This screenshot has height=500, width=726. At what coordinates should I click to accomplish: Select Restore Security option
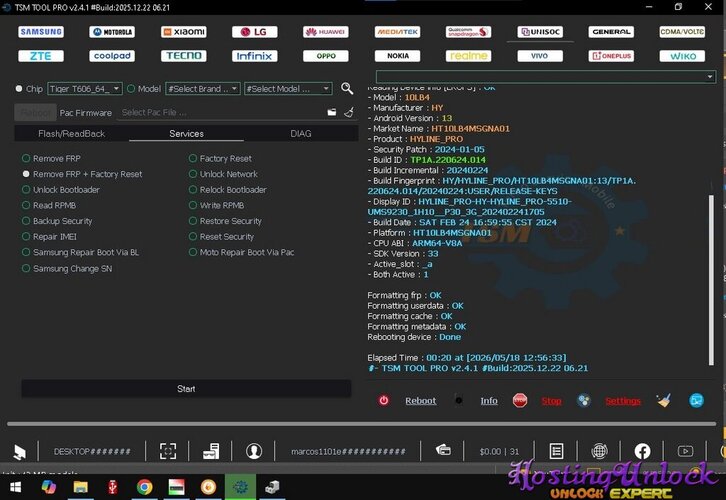(x=225, y=221)
